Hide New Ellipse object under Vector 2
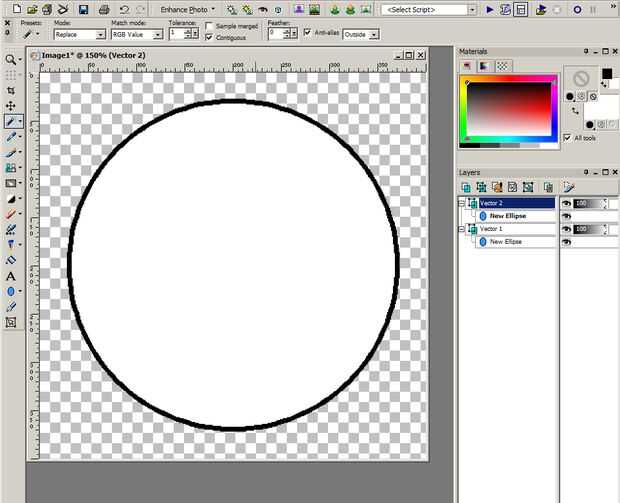Image resolution: width=620 pixels, height=503 pixels. click(566, 216)
